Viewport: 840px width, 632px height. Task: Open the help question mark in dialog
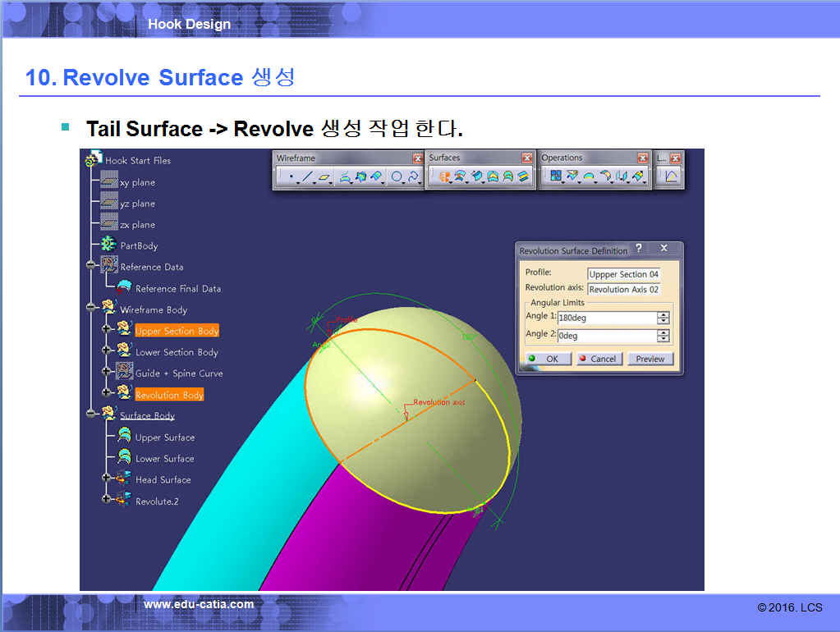coord(639,249)
